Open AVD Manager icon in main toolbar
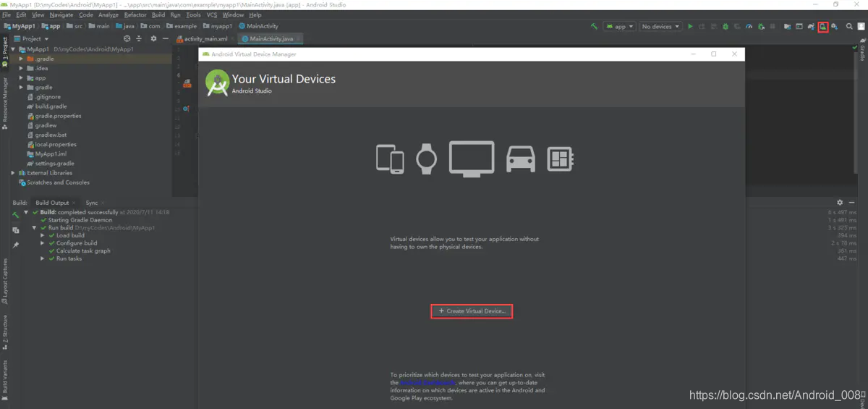 (x=823, y=27)
